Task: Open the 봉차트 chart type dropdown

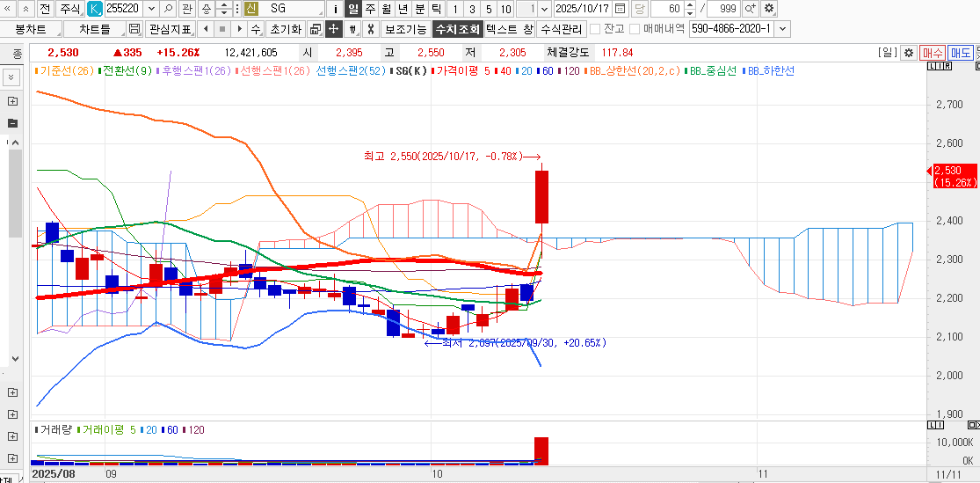Action: [31, 29]
